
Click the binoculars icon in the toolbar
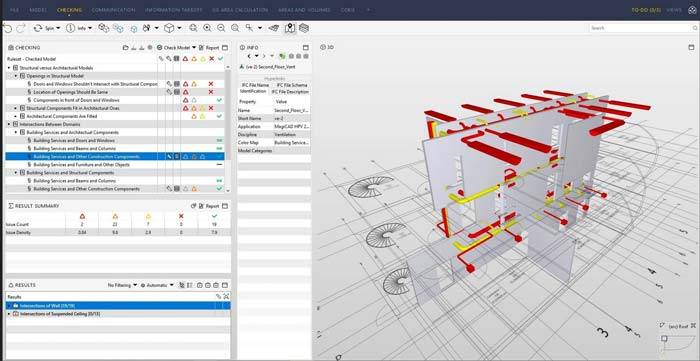pyautogui.click(x=146, y=28)
